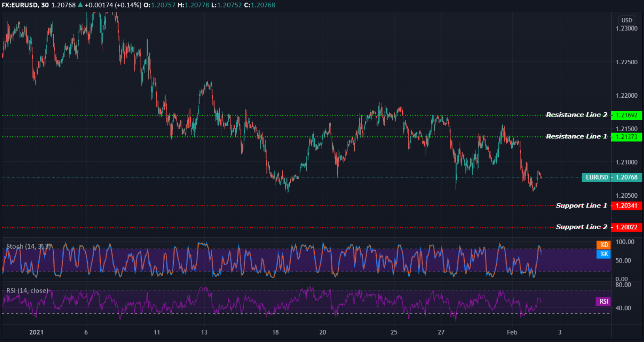Click the 1.21000 price axis label

coord(627,162)
